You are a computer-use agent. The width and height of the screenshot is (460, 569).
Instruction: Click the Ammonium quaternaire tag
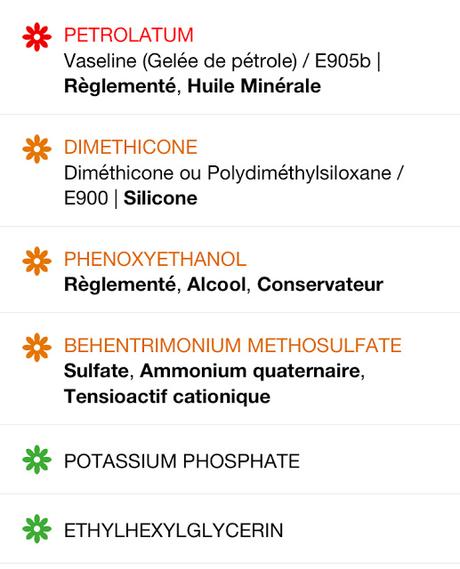click(x=250, y=371)
